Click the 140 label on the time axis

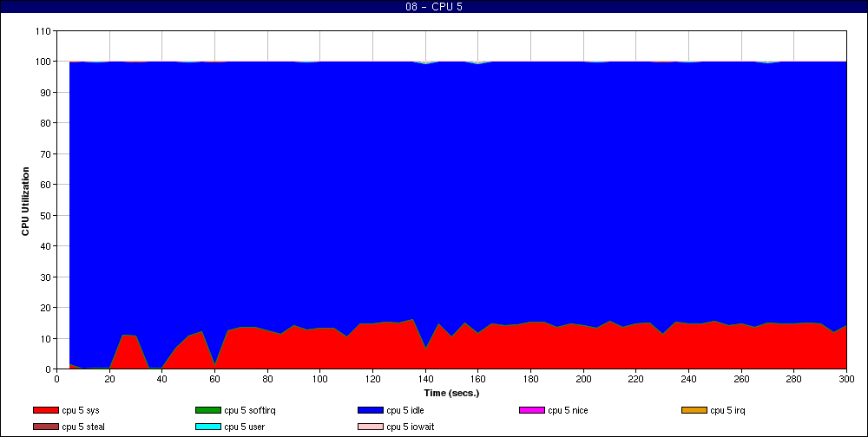pyautogui.click(x=425, y=379)
